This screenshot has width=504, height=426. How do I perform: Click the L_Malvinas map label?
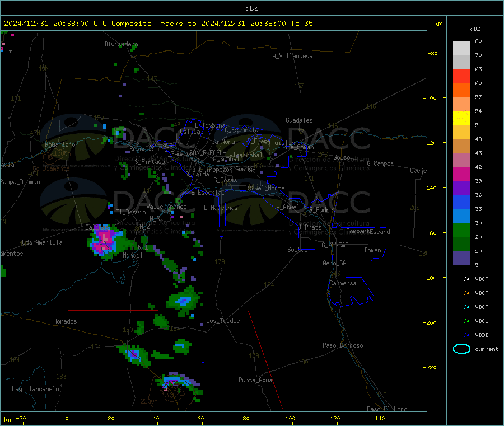click(x=221, y=208)
